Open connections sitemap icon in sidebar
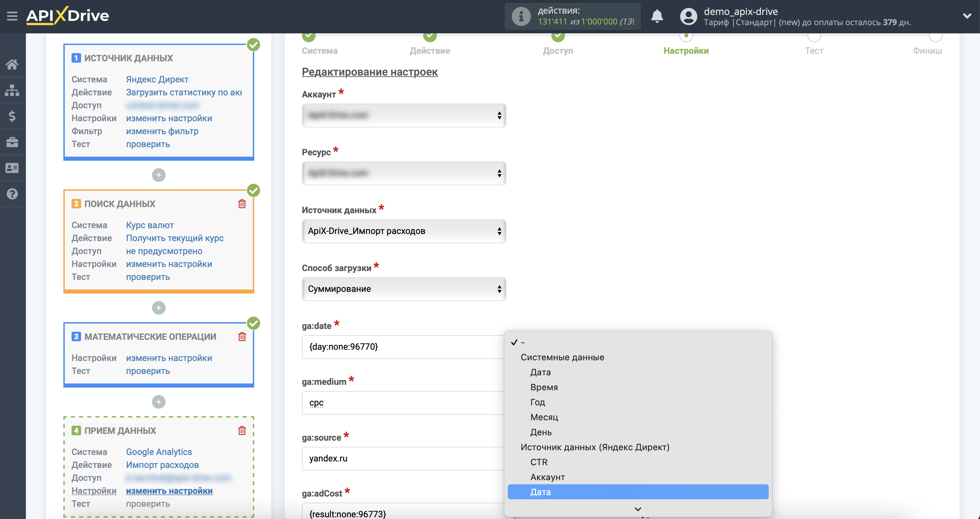The image size is (980, 519). click(x=12, y=90)
